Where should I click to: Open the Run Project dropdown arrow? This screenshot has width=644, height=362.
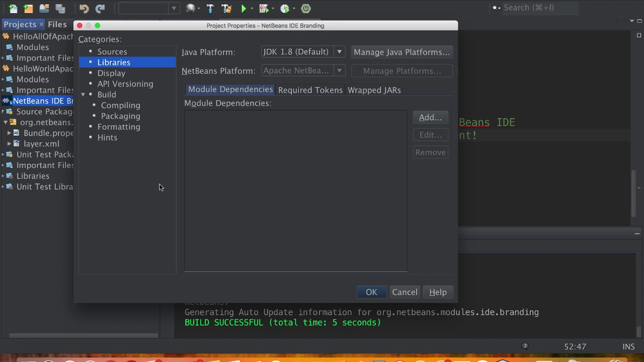[252, 9]
